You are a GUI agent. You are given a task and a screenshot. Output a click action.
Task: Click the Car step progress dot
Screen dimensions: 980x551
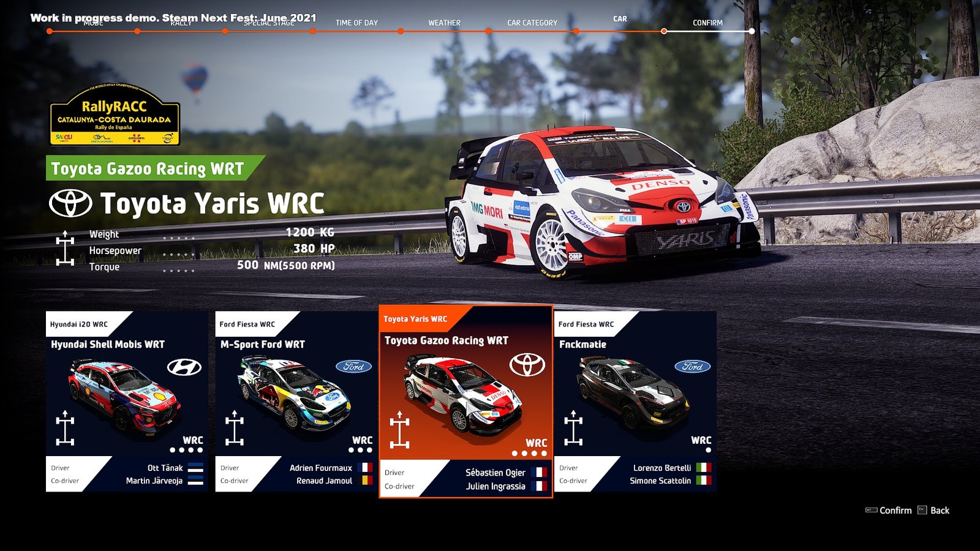664,31
